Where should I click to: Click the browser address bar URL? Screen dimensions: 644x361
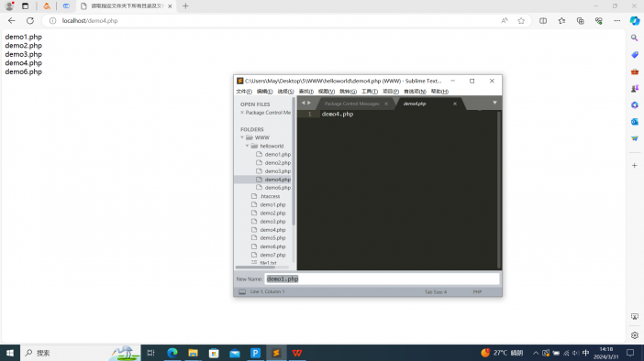[90, 20]
